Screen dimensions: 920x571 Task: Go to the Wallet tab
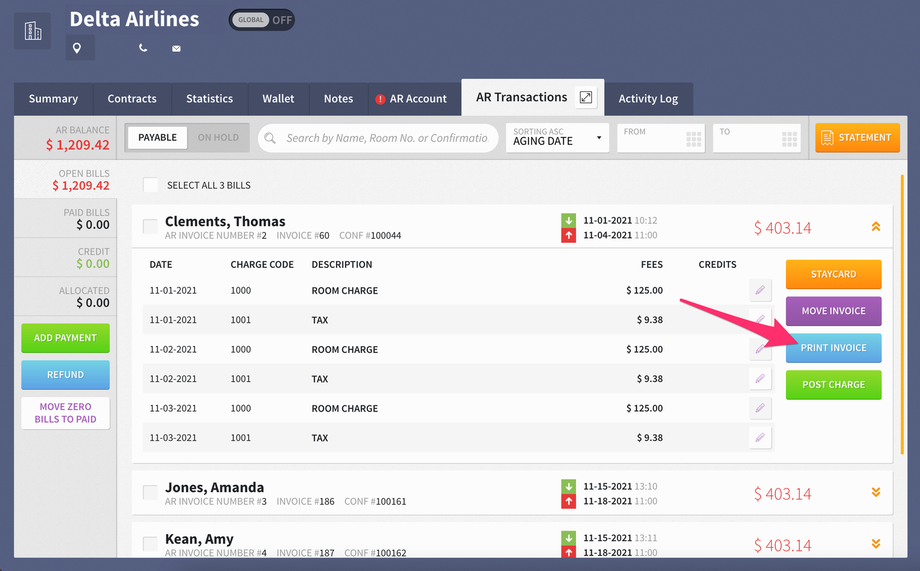coord(278,99)
